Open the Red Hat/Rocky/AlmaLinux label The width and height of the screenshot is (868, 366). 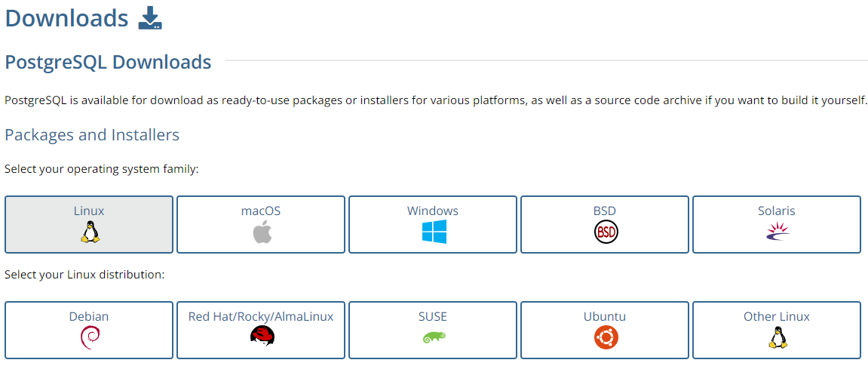click(x=261, y=317)
